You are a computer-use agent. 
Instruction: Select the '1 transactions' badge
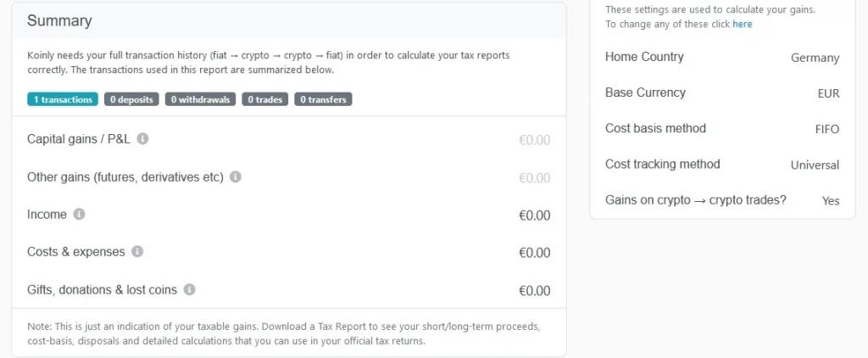63,99
